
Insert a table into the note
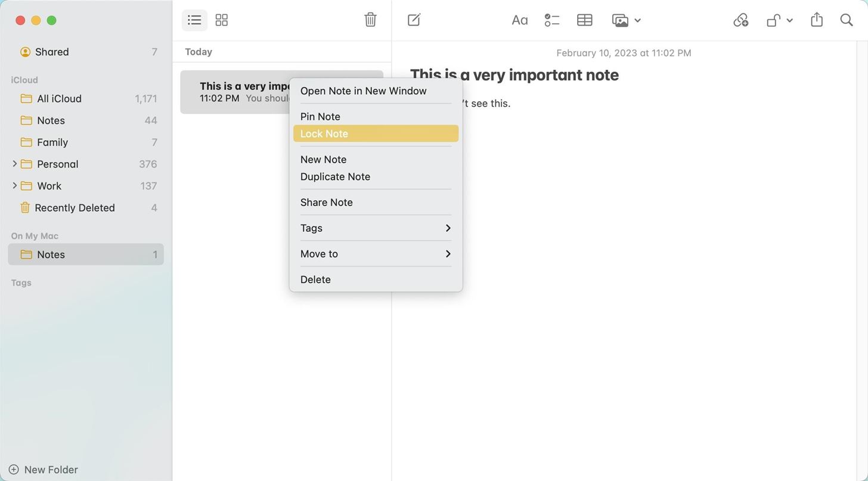[x=584, y=20]
